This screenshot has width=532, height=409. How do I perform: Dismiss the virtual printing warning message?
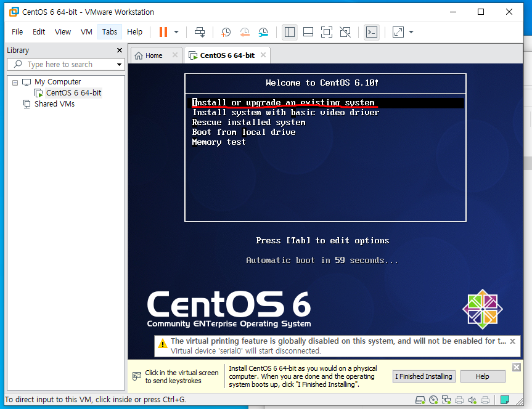pyautogui.click(x=513, y=341)
